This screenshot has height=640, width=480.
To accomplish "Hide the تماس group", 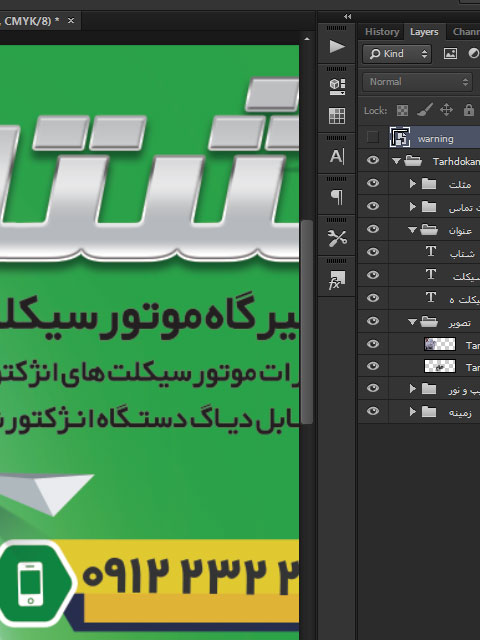I will coord(373,206).
